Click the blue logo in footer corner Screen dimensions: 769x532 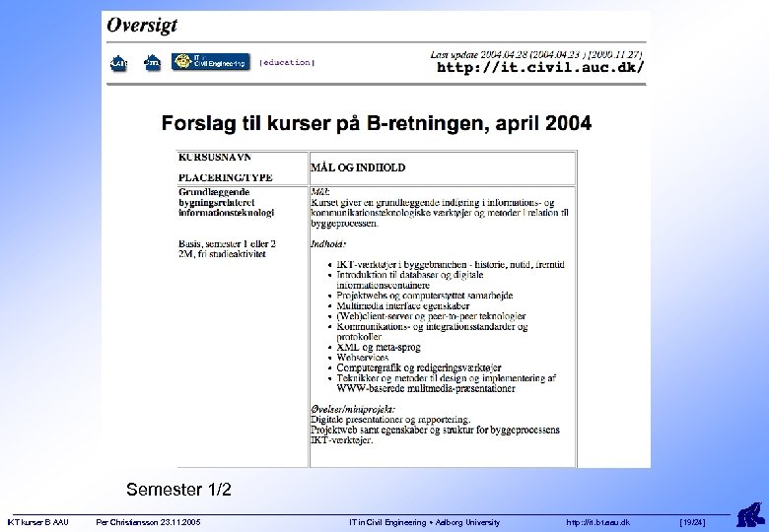(750, 515)
